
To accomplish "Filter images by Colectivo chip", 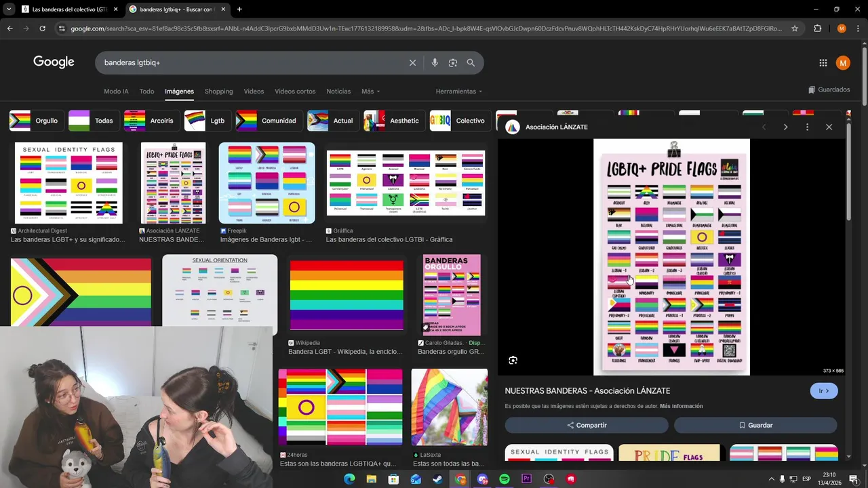I will pyautogui.click(x=460, y=121).
